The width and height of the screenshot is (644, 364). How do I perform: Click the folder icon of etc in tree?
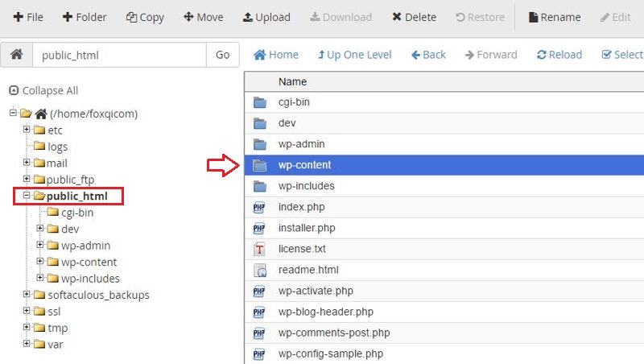point(39,130)
